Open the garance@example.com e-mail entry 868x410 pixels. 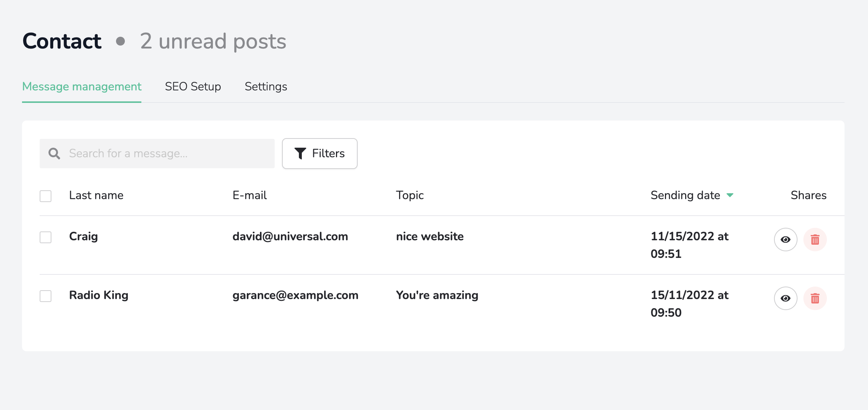[x=295, y=295]
